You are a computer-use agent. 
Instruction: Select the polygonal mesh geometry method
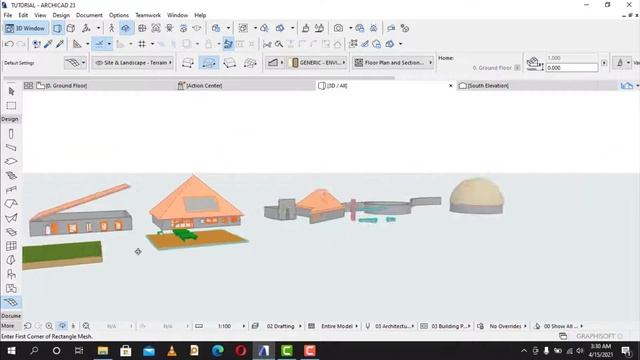pyautogui.click(x=188, y=62)
